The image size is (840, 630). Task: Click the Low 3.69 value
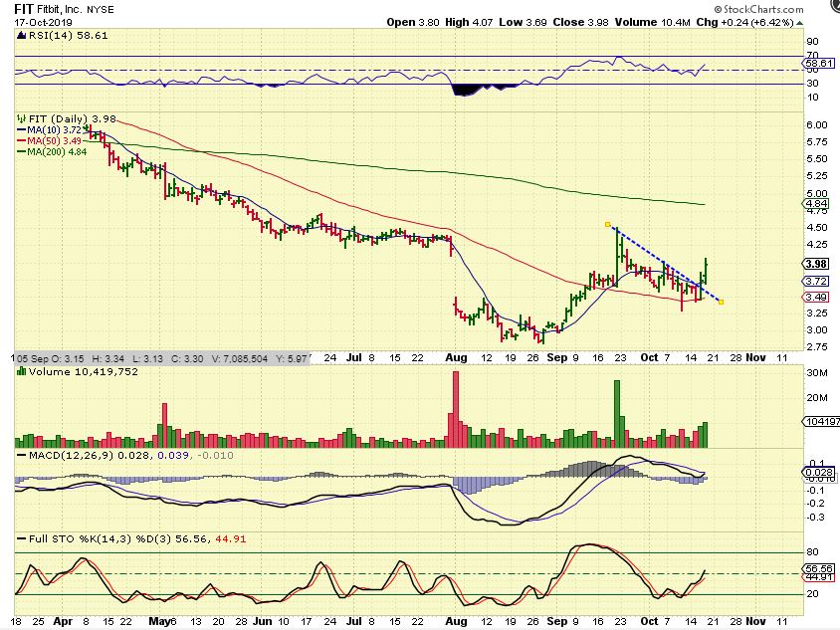pos(523,23)
